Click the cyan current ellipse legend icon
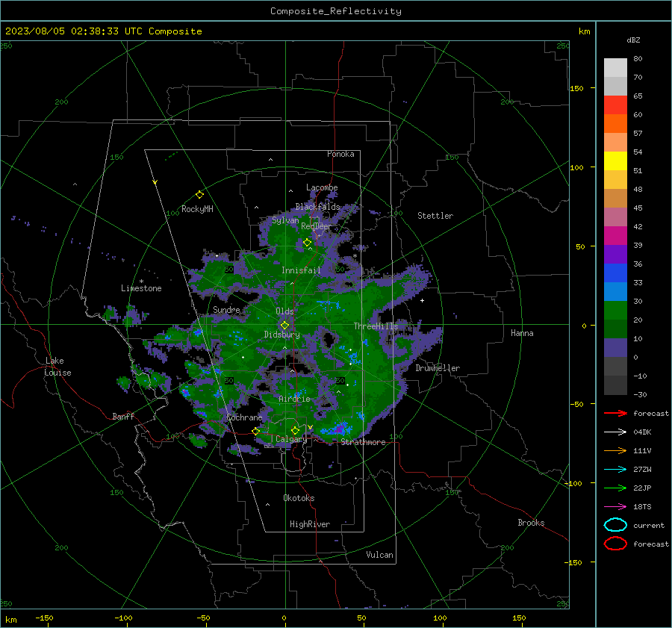 tap(615, 525)
